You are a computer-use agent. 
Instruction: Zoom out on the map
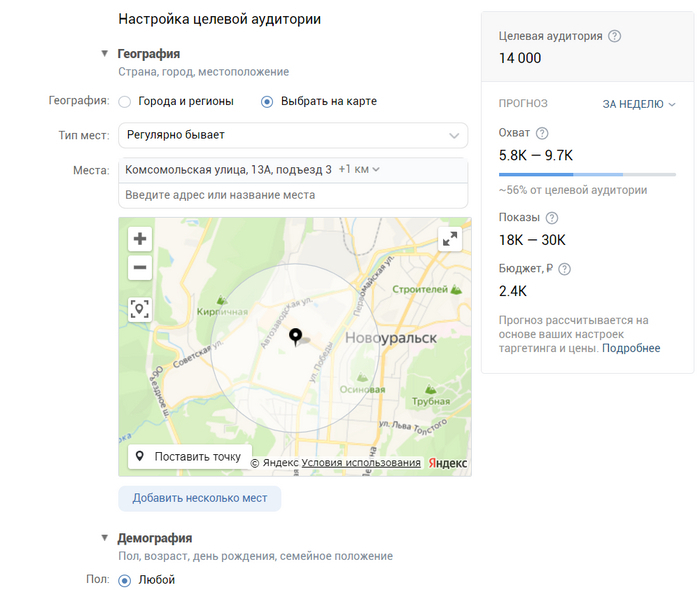point(140,268)
